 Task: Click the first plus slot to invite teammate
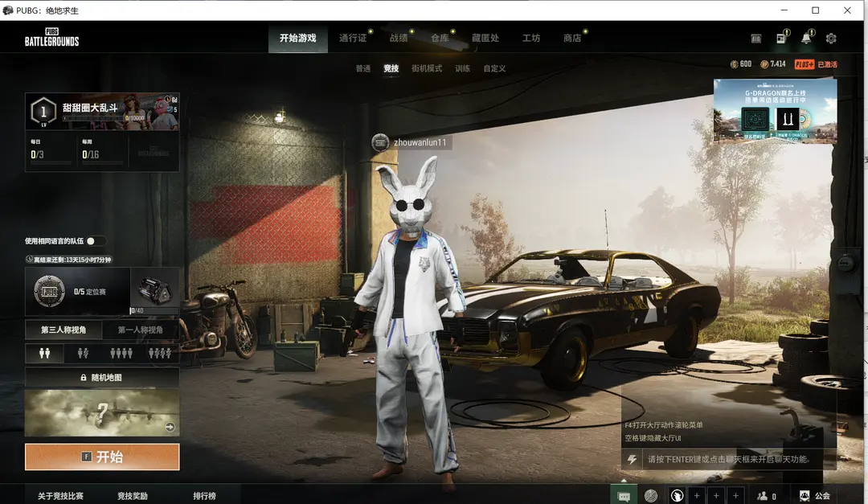[x=697, y=496]
